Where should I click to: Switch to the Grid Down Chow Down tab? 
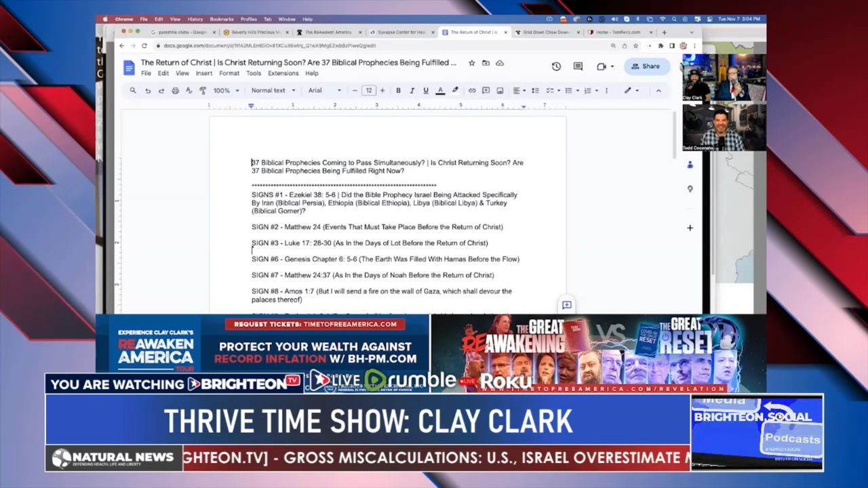pos(547,32)
